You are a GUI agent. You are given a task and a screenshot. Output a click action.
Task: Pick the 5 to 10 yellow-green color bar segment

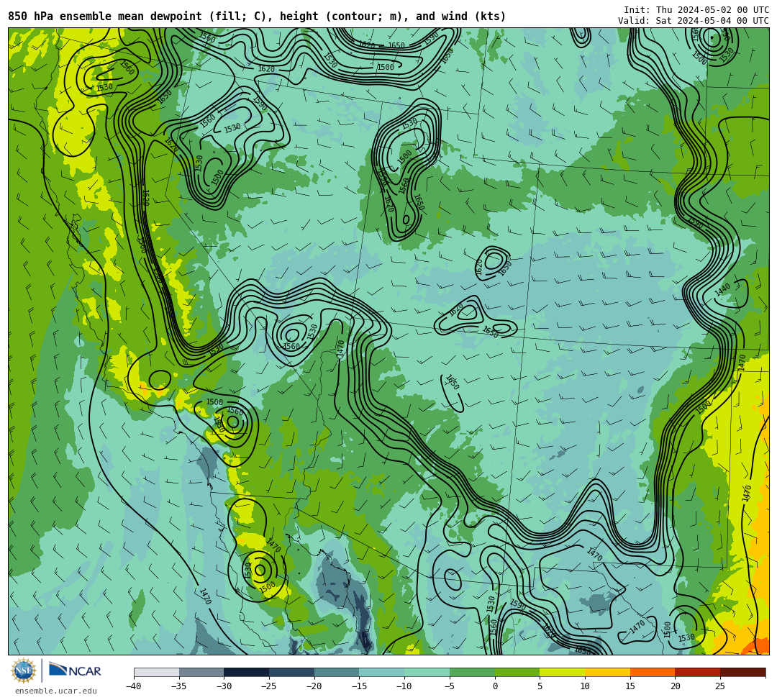point(563,672)
